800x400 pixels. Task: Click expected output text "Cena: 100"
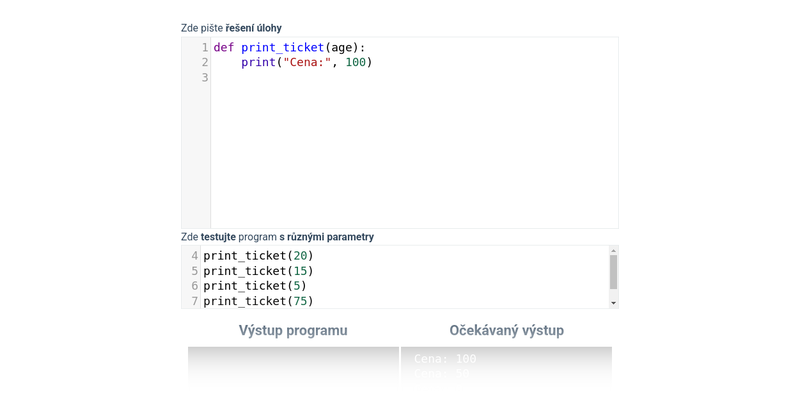click(x=445, y=359)
